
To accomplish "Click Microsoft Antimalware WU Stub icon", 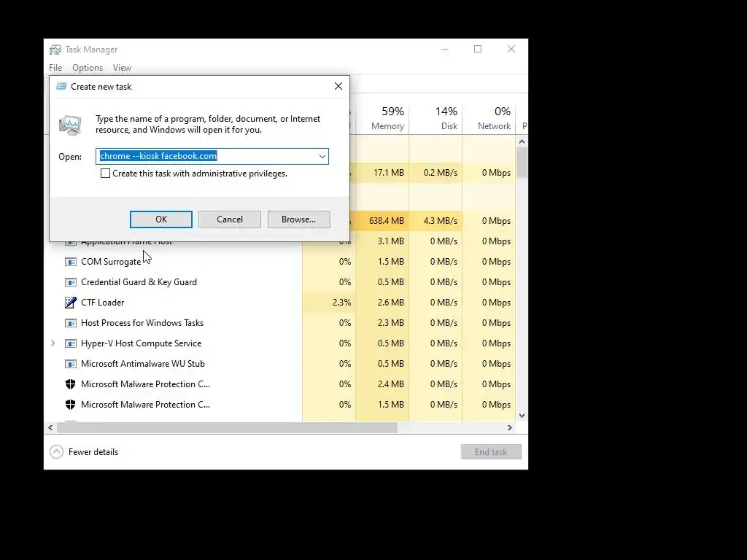I will (71, 364).
